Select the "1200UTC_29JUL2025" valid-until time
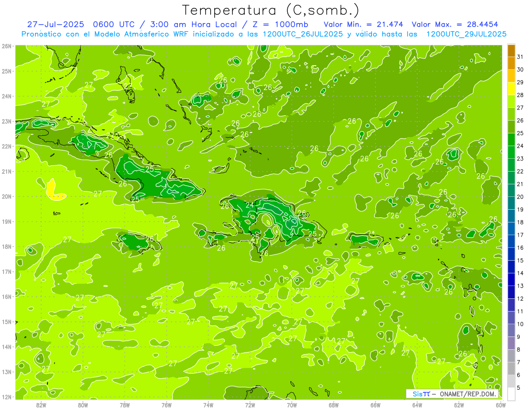Viewport: 532px width, 411px height. click(466, 34)
